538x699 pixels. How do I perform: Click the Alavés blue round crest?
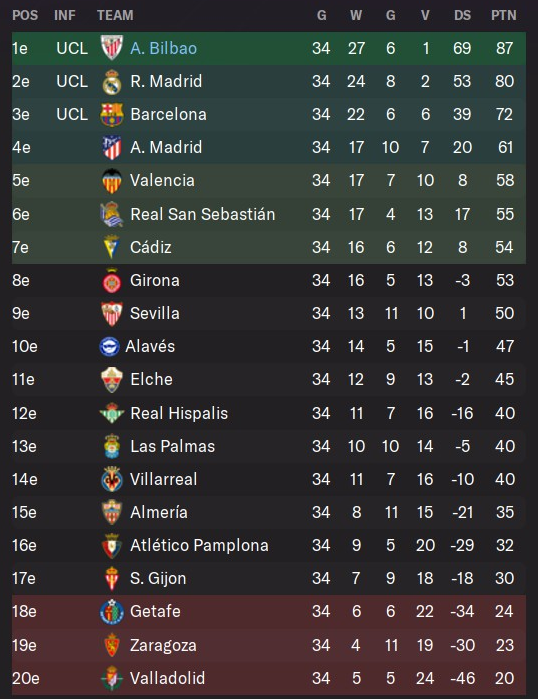(109, 346)
